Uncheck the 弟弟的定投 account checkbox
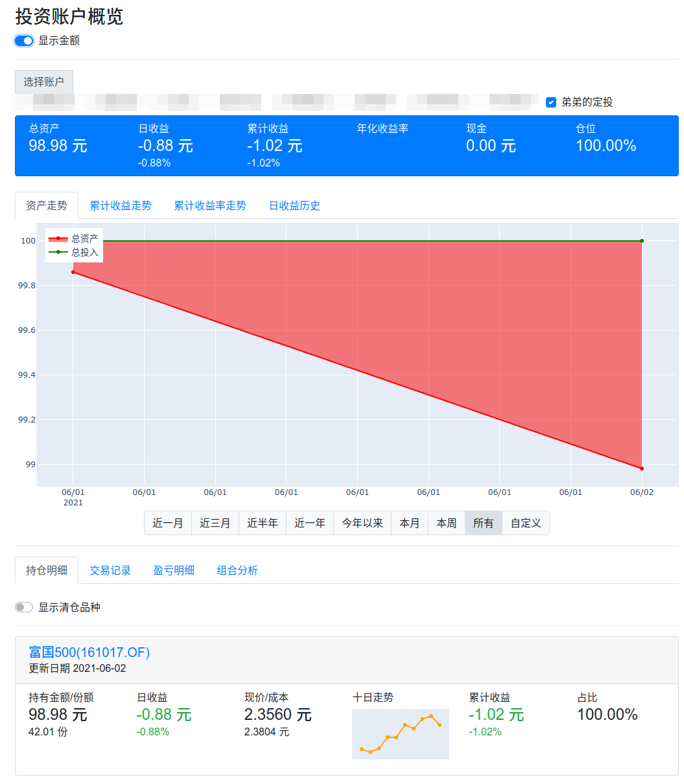 (x=551, y=102)
